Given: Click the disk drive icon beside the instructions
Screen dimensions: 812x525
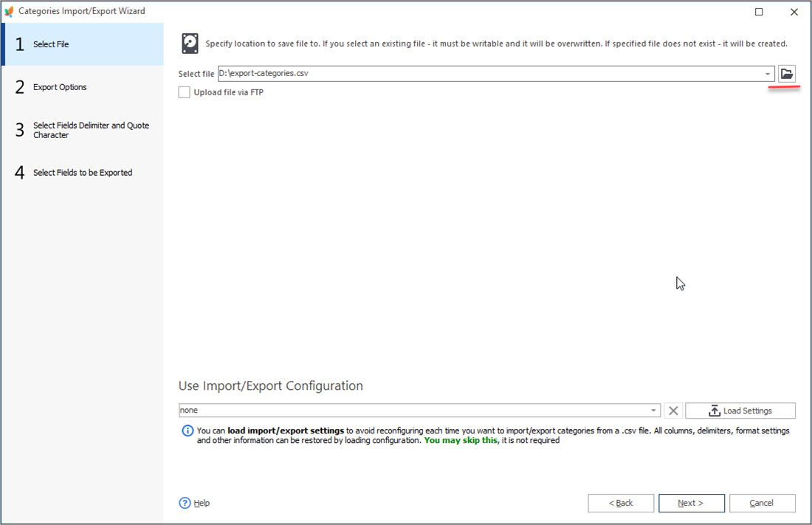Looking at the screenshot, I should [190, 44].
